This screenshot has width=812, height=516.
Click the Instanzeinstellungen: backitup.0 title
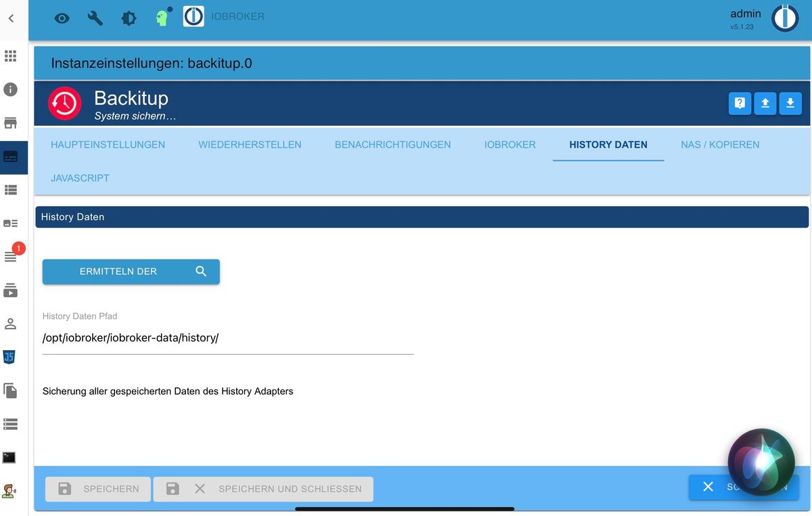pos(152,64)
